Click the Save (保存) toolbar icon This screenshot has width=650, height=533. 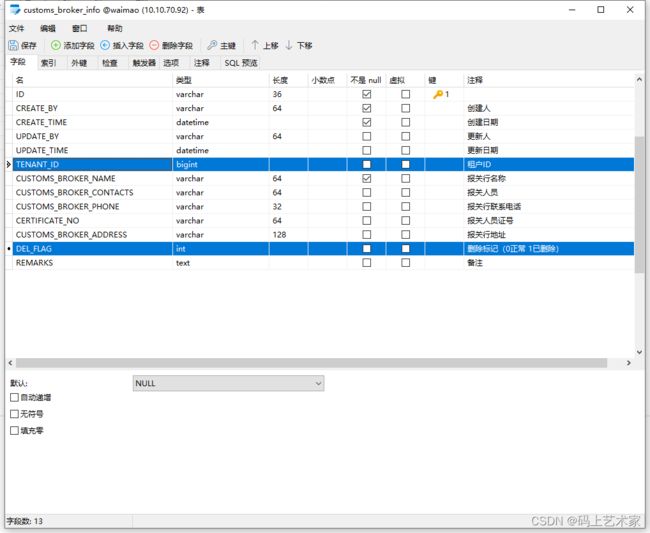coord(13,45)
